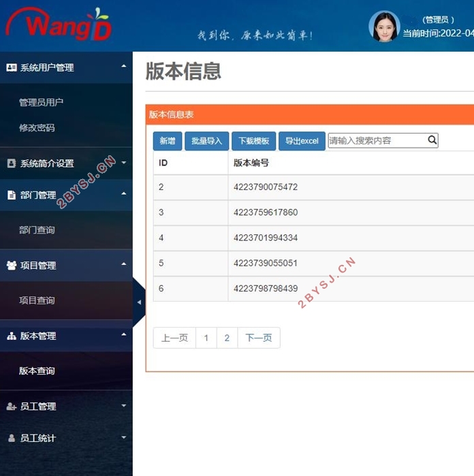Select the 系统用户管理 menu heading
Image resolution: width=474 pixels, height=476 pixels.
47,67
